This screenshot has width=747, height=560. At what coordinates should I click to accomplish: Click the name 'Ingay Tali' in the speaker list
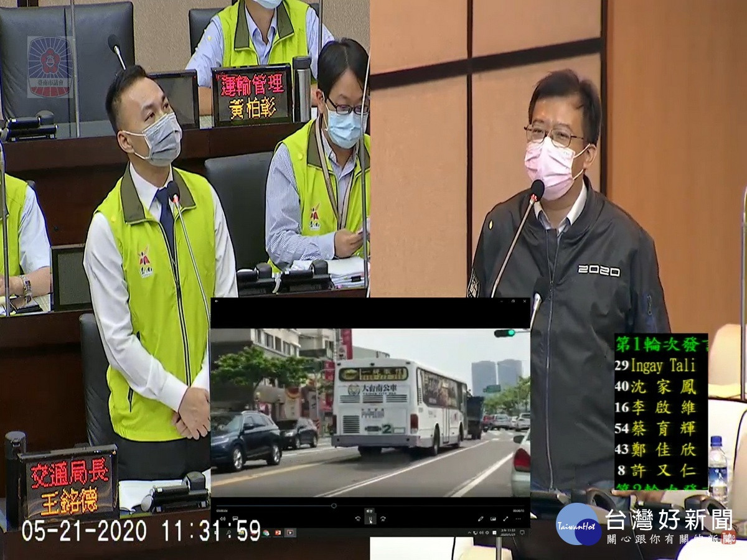click(664, 365)
